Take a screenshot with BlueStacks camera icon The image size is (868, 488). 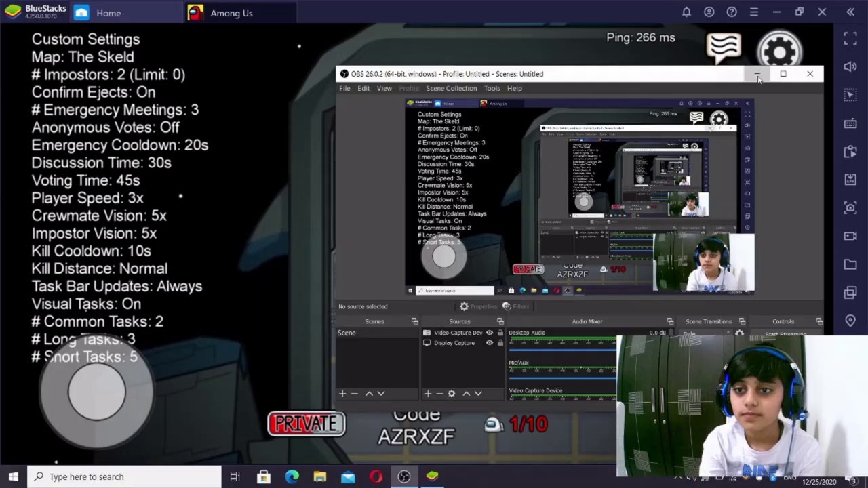[x=850, y=207]
